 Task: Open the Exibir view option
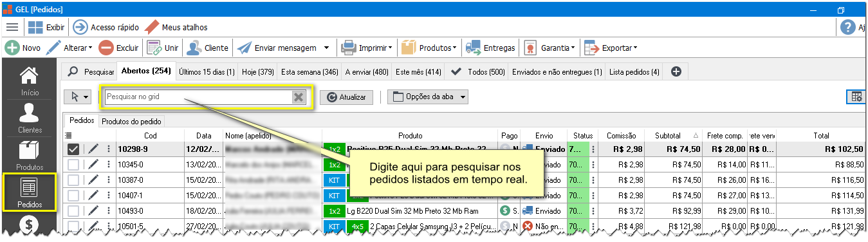click(46, 27)
